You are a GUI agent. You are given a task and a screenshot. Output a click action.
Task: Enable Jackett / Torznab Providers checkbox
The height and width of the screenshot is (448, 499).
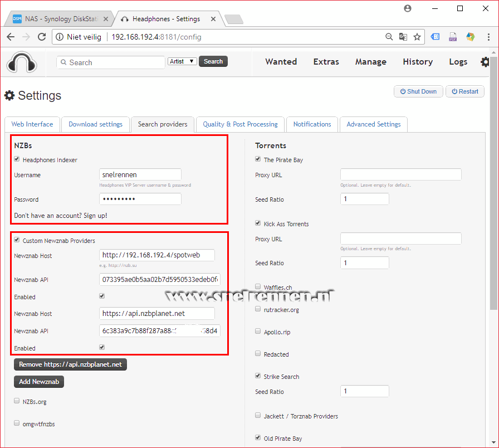[258, 415]
